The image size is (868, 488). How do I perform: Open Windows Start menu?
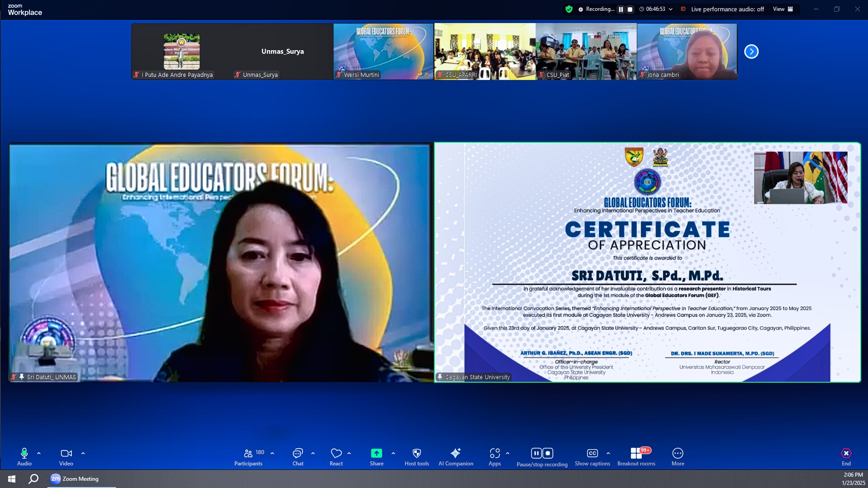pyautogui.click(x=12, y=479)
